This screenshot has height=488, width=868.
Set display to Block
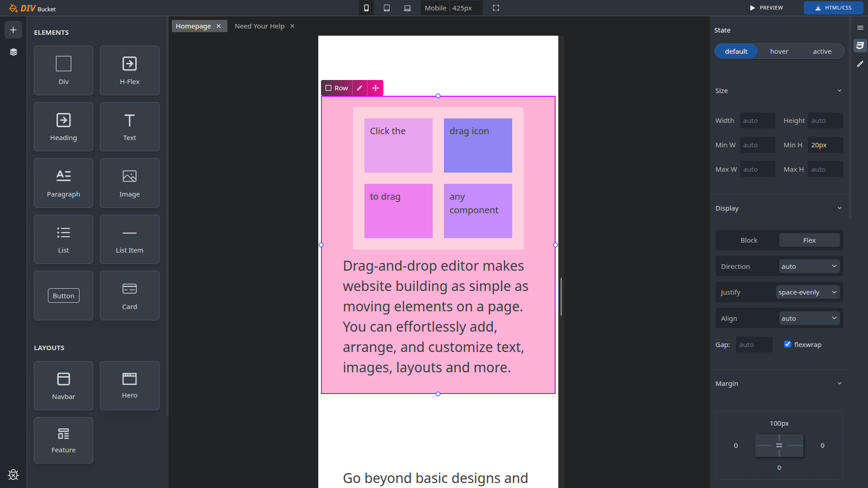tap(749, 240)
